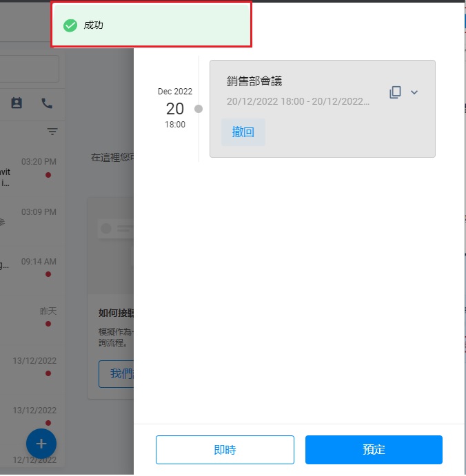Open the conversation dated 昨天
The image size is (466, 476).
[32, 320]
